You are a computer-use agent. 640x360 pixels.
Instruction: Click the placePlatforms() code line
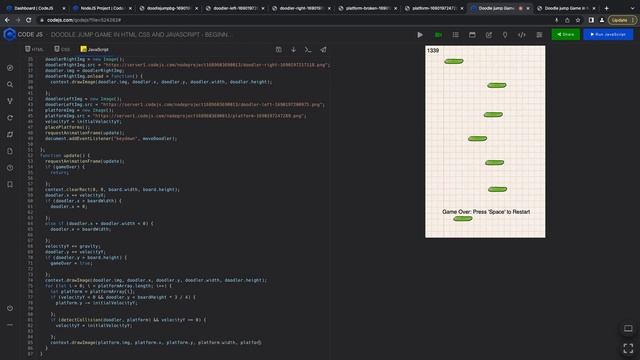tap(67, 127)
